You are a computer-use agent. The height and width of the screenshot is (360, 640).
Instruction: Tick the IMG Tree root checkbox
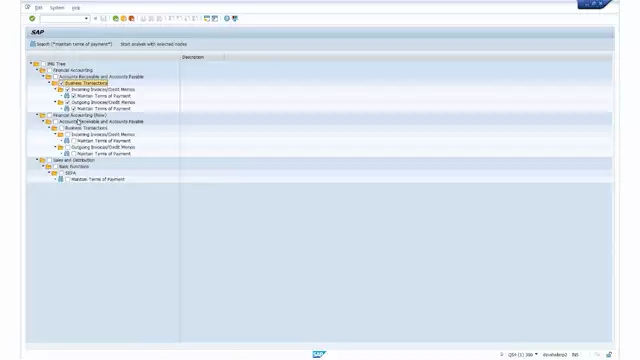click(x=43, y=64)
